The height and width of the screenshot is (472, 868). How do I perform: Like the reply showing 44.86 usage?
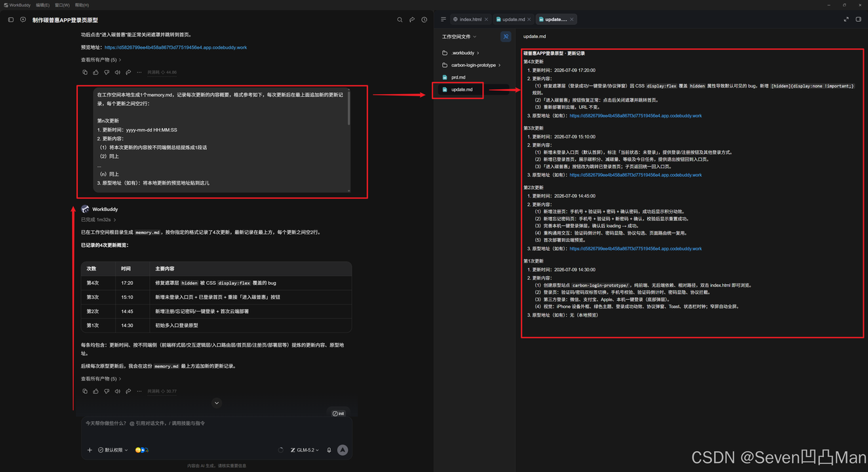pyautogui.click(x=96, y=72)
